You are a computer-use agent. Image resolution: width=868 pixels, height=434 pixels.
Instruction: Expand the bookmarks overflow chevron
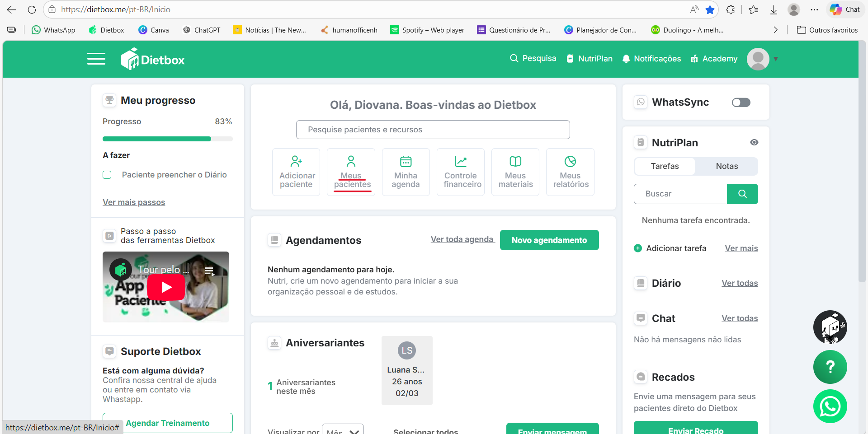[776, 30]
